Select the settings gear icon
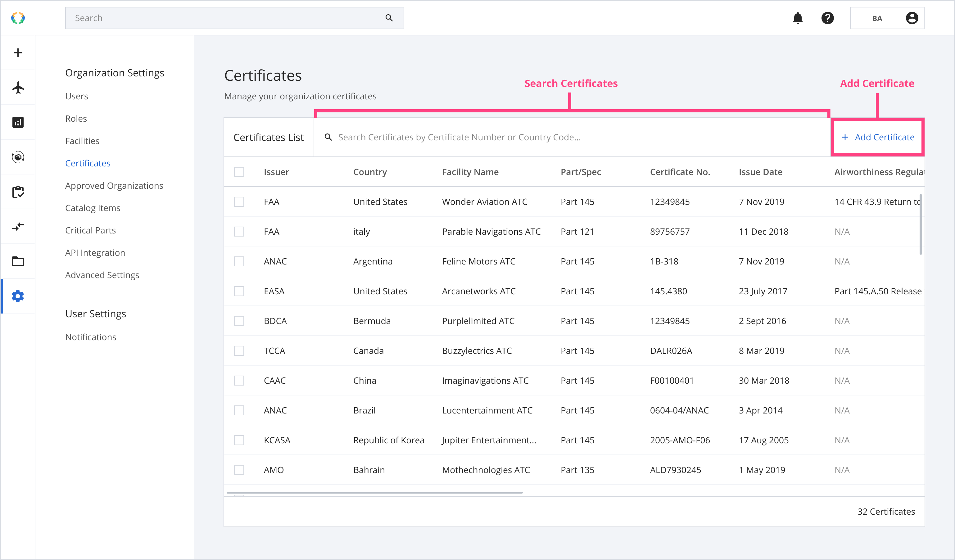The image size is (955, 560). [x=18, y=296]
